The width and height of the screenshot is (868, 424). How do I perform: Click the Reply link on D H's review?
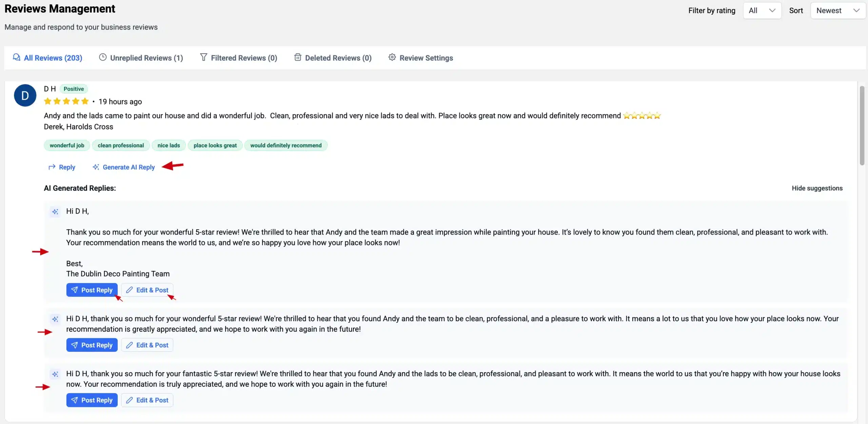click(66, 167)
